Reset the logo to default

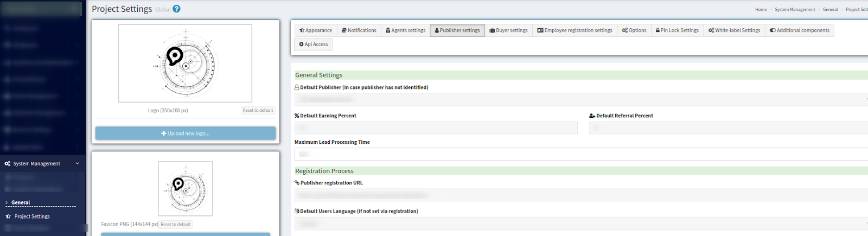pos(258,111)
